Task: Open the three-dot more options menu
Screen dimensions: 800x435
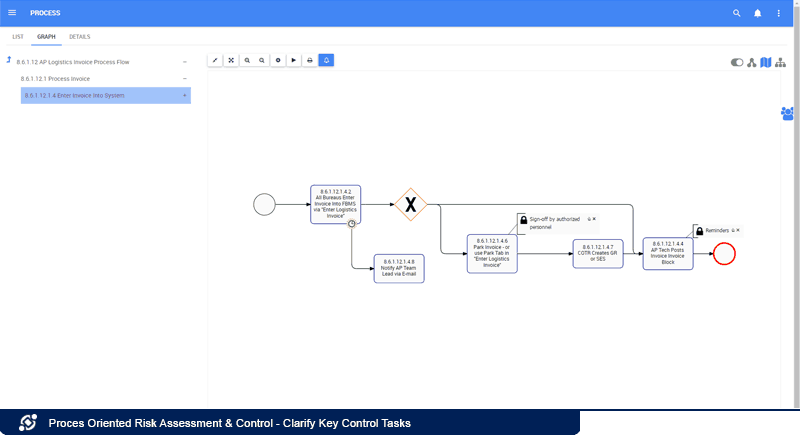Action: pyautogui.click(x=779, y=13)
